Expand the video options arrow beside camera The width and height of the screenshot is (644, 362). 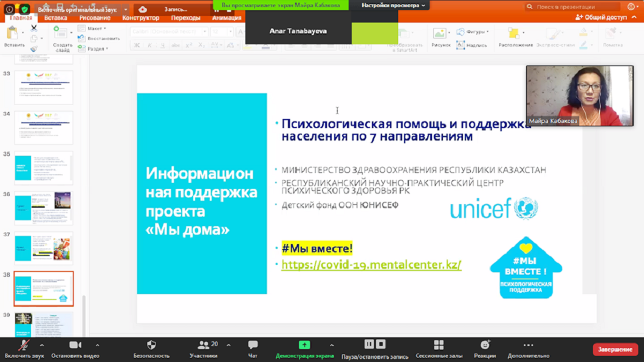(x=97, y=345)
